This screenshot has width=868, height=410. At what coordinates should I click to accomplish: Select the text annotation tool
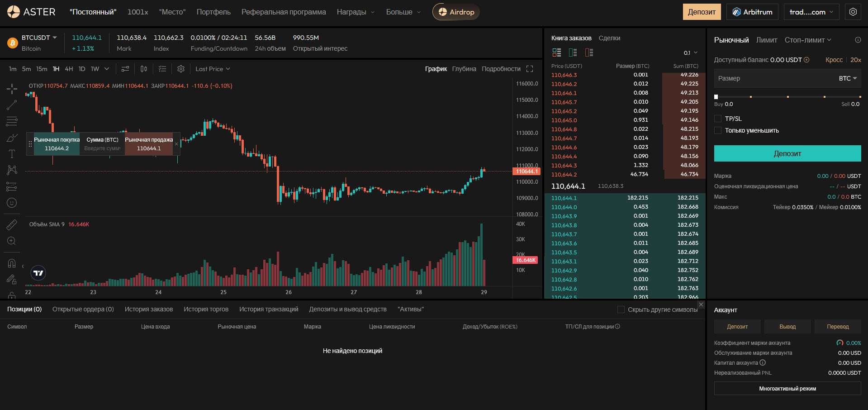[x=12, y=154]
